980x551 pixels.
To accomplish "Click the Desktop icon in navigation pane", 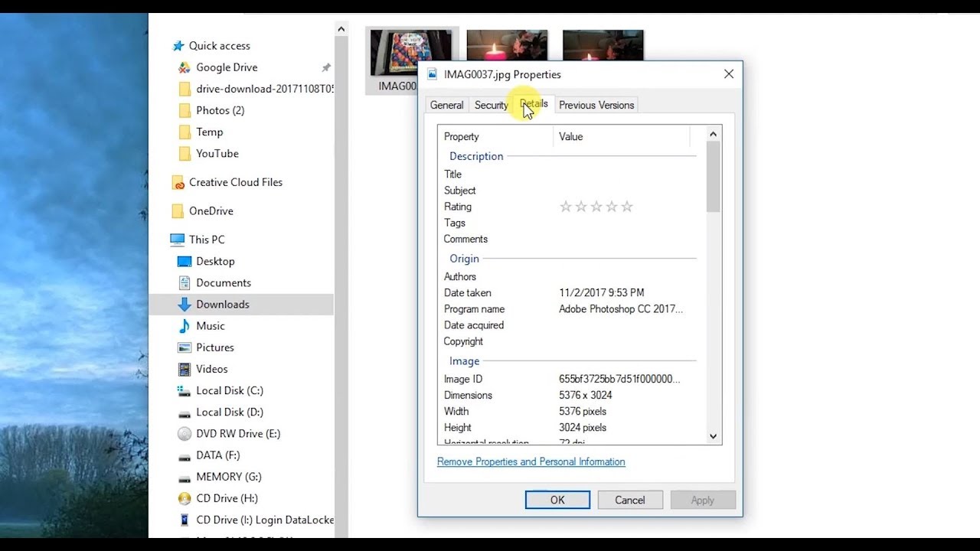I will coord(185,261).
